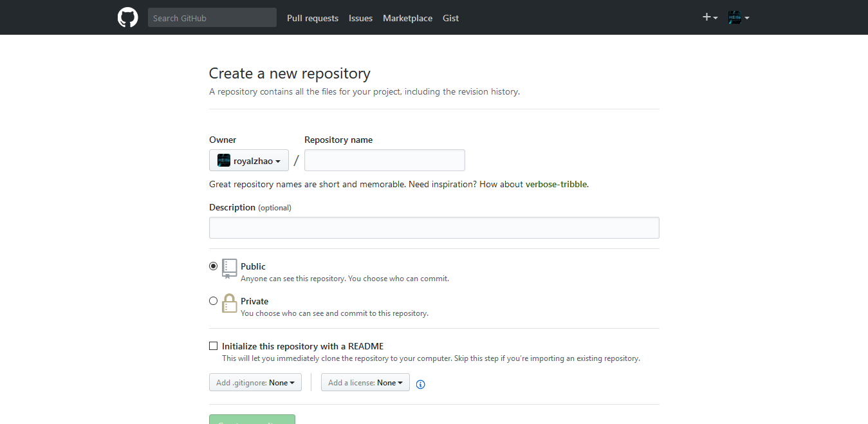Click the Private repository lock icon
Viewport: 868px width, 424px height.
[230, 303]
